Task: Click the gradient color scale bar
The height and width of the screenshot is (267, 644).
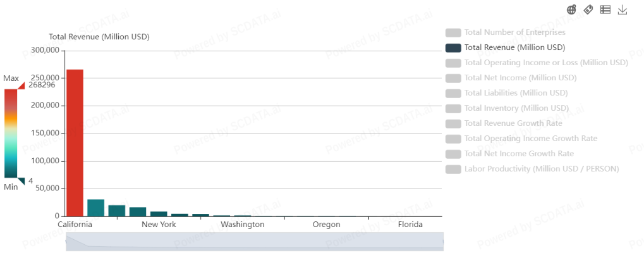Action: [11, 133]
